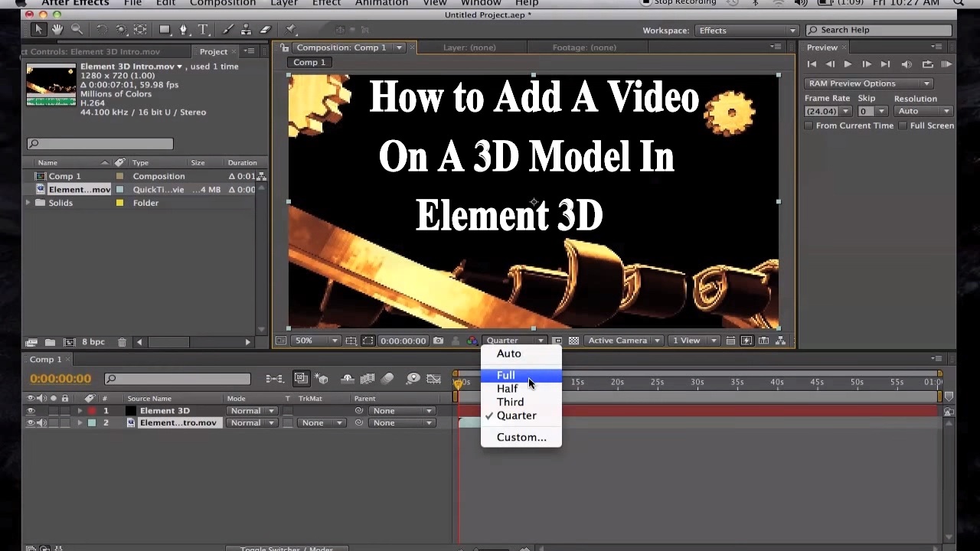Select the Rectangle shape tool
This screenshot has width=980, height=551.
coord(165,30)
